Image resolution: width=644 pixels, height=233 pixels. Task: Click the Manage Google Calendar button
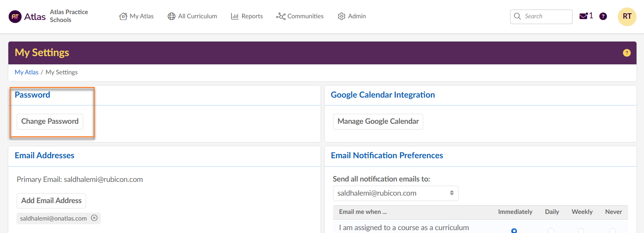[378, 121]
